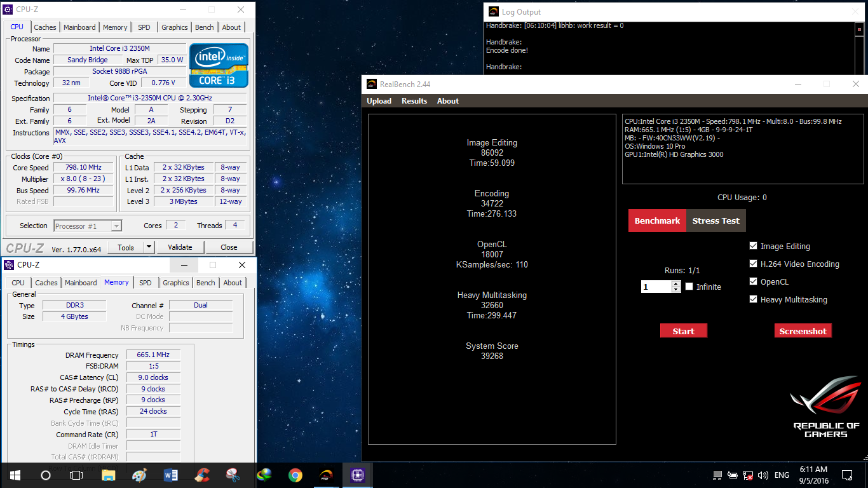Click the Core Speed 798.10 MHz field
Viewport: 868px width, 488px height.
pyautogui.click(x=83, y=168)
